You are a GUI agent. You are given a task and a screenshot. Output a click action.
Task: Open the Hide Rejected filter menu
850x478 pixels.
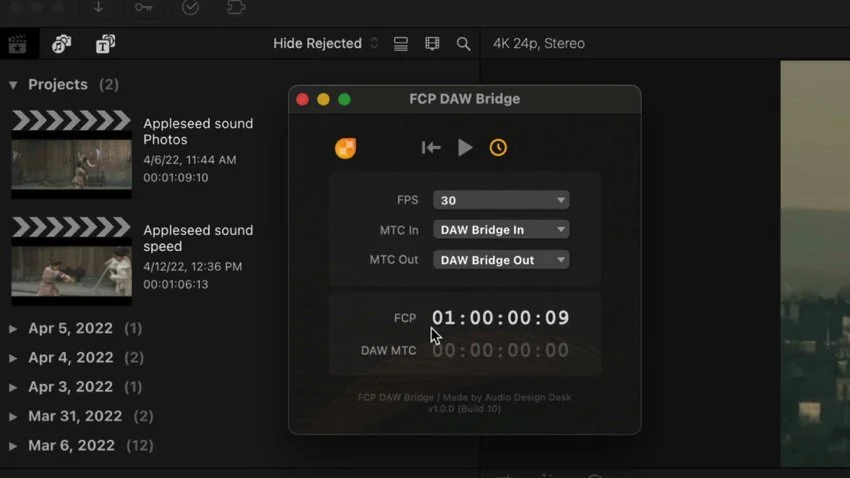point(326,43)
